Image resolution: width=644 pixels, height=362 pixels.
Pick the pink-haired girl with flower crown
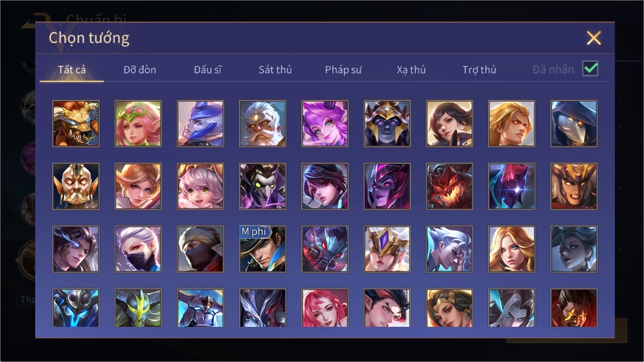tap(138, 124)
